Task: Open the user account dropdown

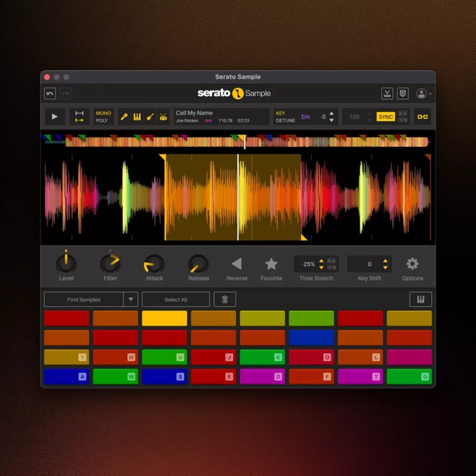Action: [423, 94]
